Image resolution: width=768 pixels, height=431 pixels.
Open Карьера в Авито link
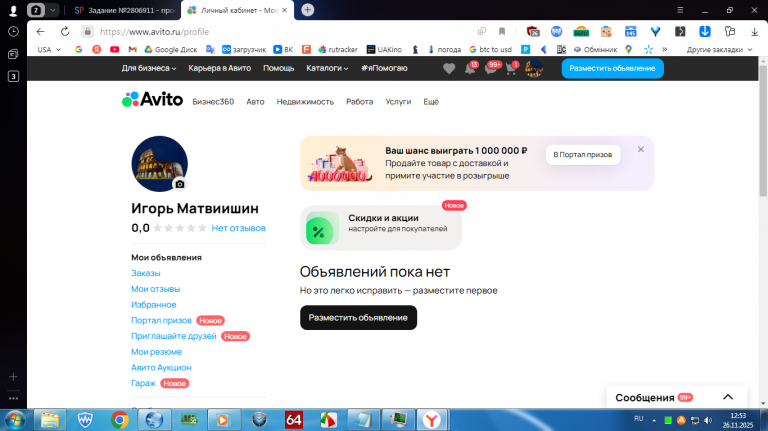pyautogui.click(x=219, y=68)
